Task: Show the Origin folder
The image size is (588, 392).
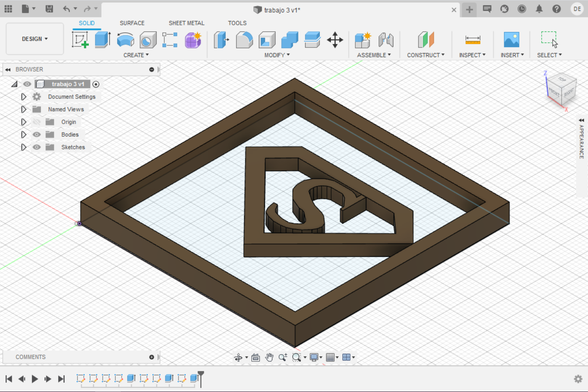Action: coord(37,122)
